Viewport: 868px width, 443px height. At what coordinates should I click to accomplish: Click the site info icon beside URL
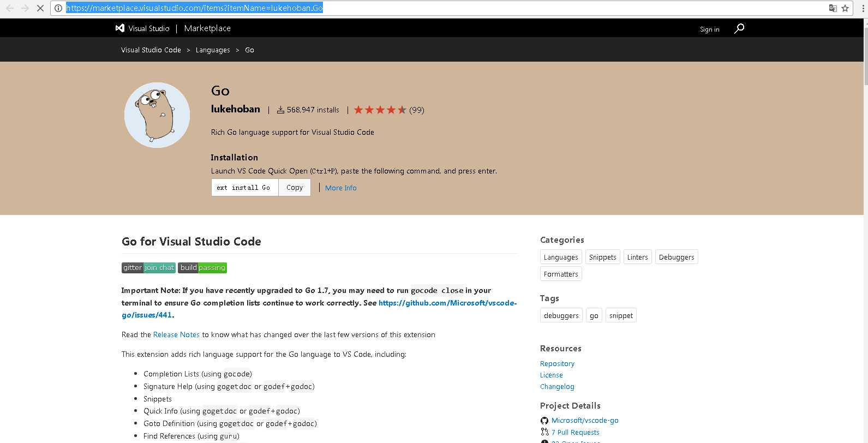tap(58, 8)
